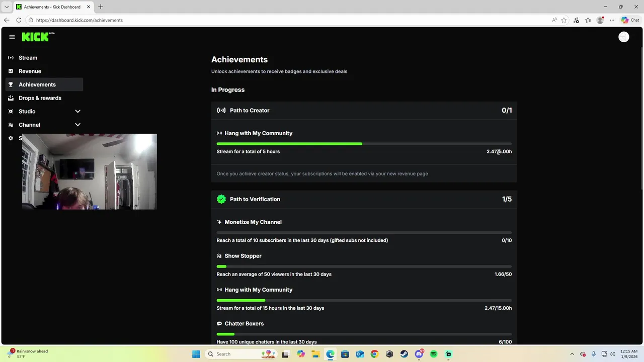Select Achievements in the sidebar

pyautogui.click(x=44, y=84)
